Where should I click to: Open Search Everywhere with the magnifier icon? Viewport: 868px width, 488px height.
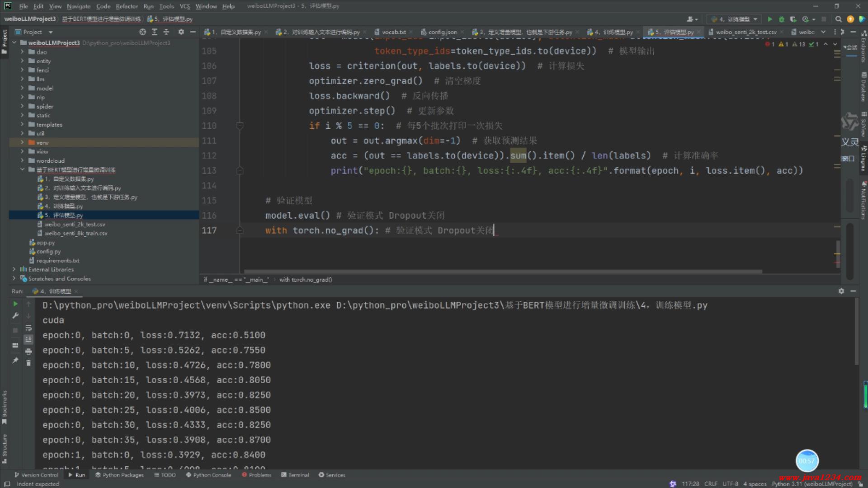tap(838, 19)
